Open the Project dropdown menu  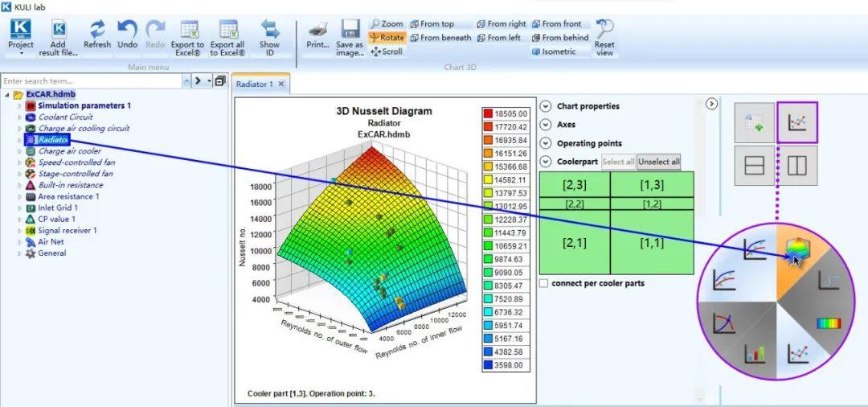[21, 38]
